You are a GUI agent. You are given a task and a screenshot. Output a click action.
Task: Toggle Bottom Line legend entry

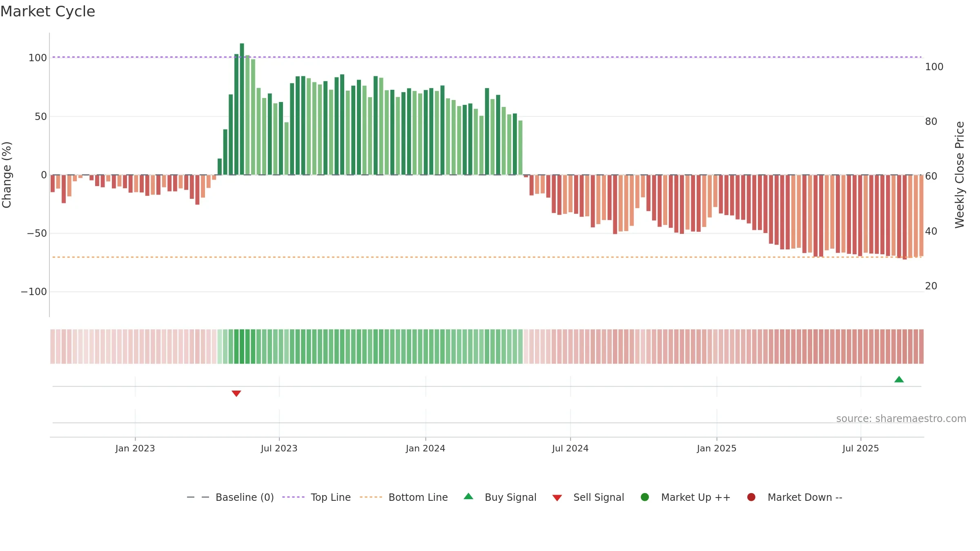coord(404,497)
